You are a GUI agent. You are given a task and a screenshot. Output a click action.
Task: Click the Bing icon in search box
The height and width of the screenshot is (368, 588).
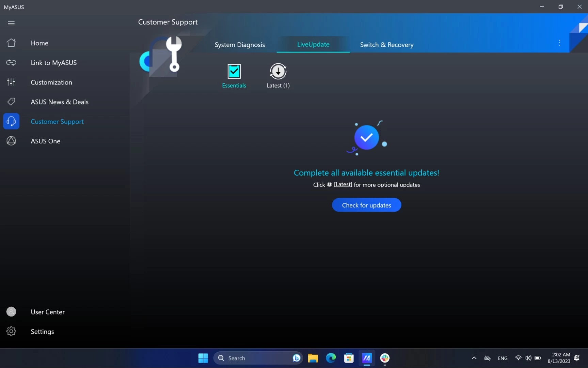(296, 358)
